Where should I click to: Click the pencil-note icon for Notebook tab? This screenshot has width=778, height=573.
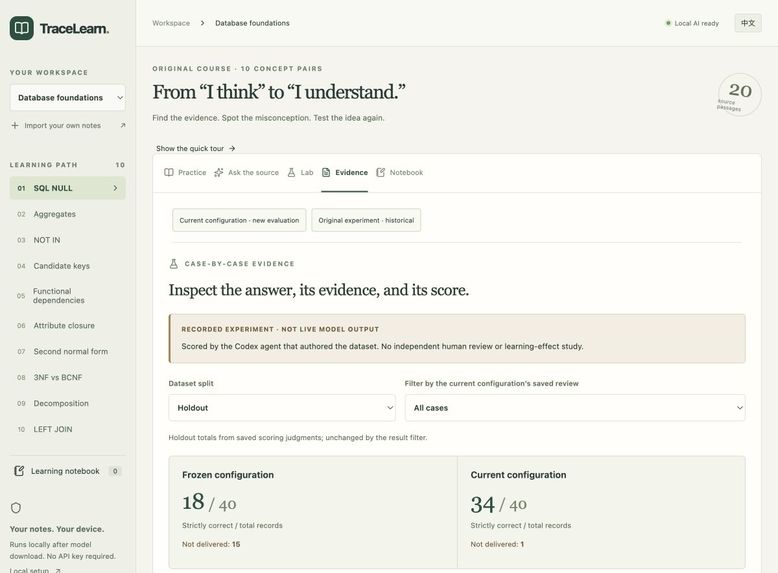[381, 173]
